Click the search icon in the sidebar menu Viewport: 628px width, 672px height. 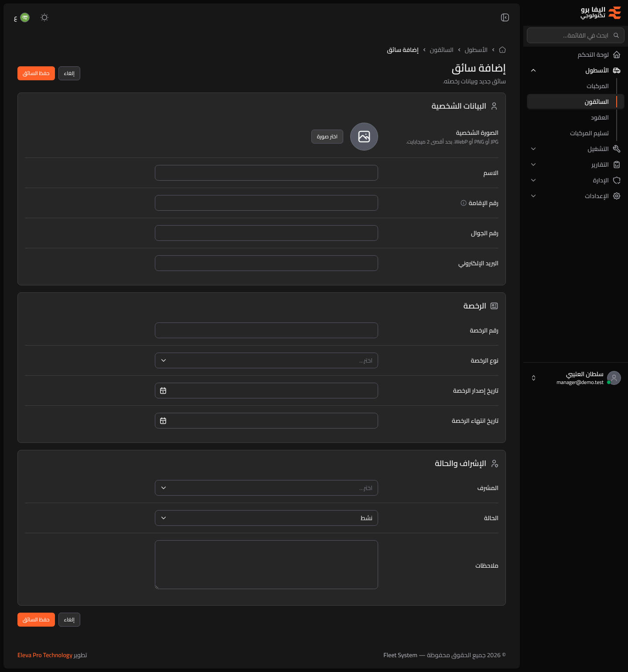point(616,35)
